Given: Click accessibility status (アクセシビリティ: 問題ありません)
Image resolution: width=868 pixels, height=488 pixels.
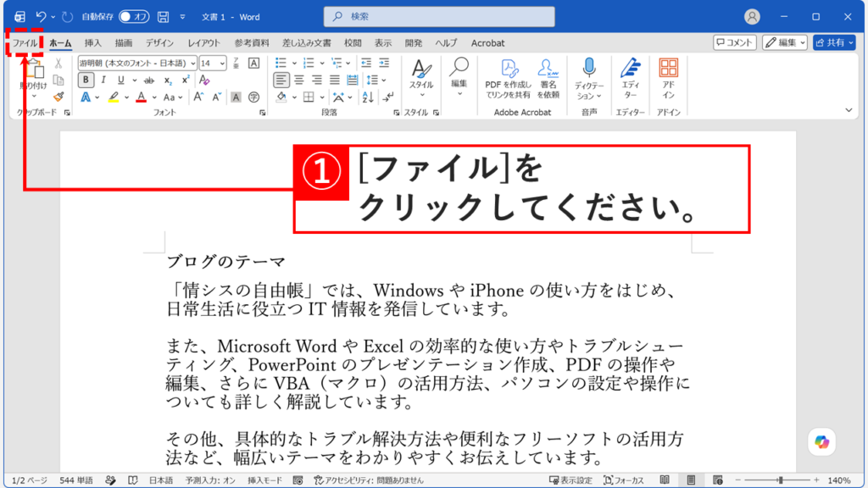Looking at the screenshot, I should (x=369, y=480).
